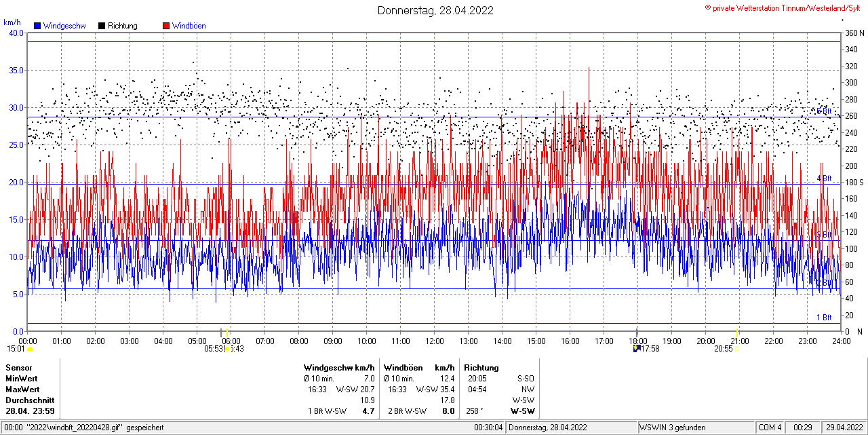Click the Windböen km/h column header
Image resolution: width=868 pixels, height=435 pixels.
click(x=419, y=367)
